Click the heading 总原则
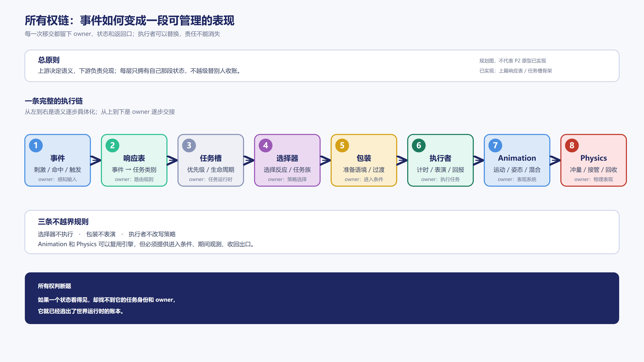This screenshot has height=362, width=644. pos(49,60)
